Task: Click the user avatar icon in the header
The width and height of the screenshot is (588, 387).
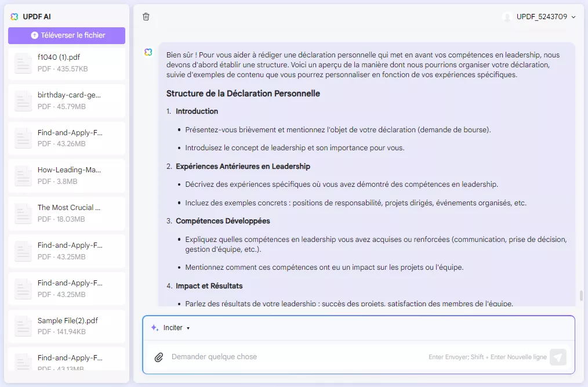Action: [x=506, y=17]
